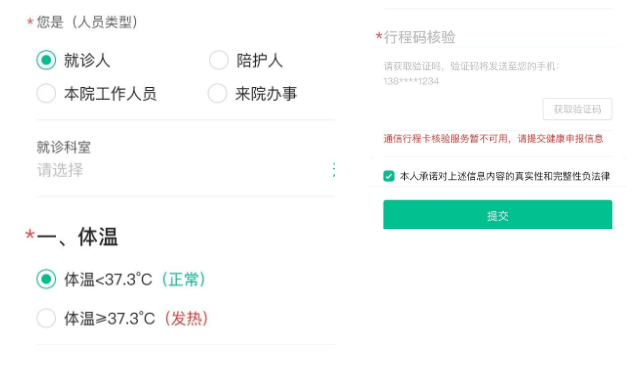This screenshot has width=644, height=365.
Task: Click the masked phone number 138****1234
Action: tap(411, 81)
